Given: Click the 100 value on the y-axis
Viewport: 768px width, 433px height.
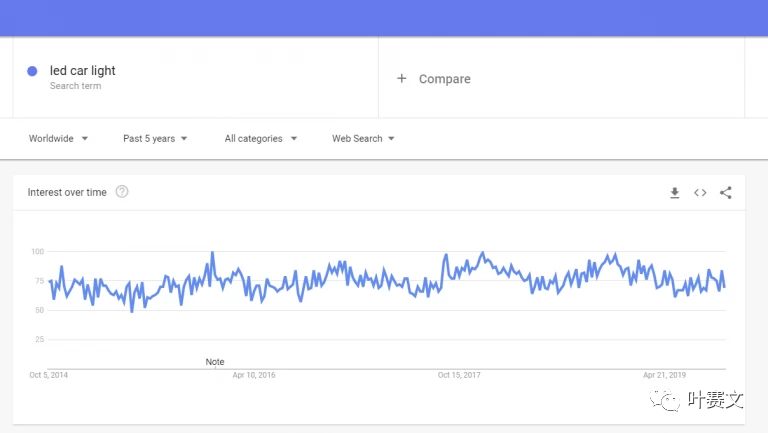Looking at the screenshot, I should (x=37, y=251).
